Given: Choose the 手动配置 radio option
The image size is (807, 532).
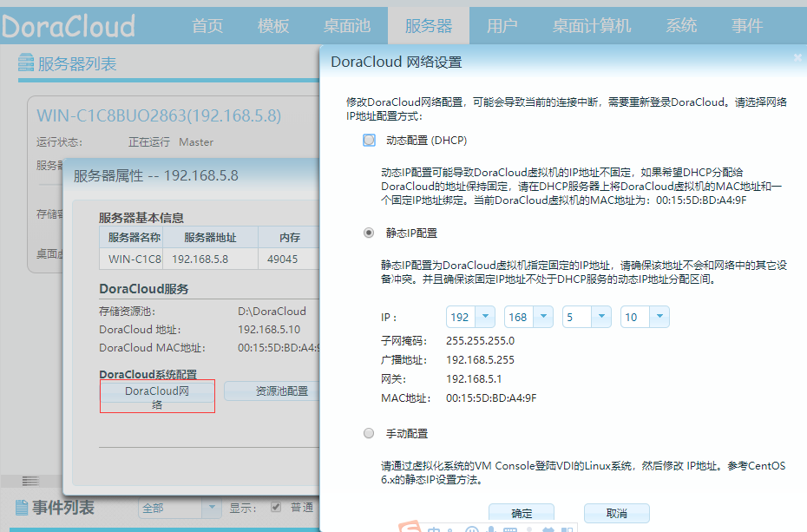Looking at the screenshot, I should (x=369, y=433).
